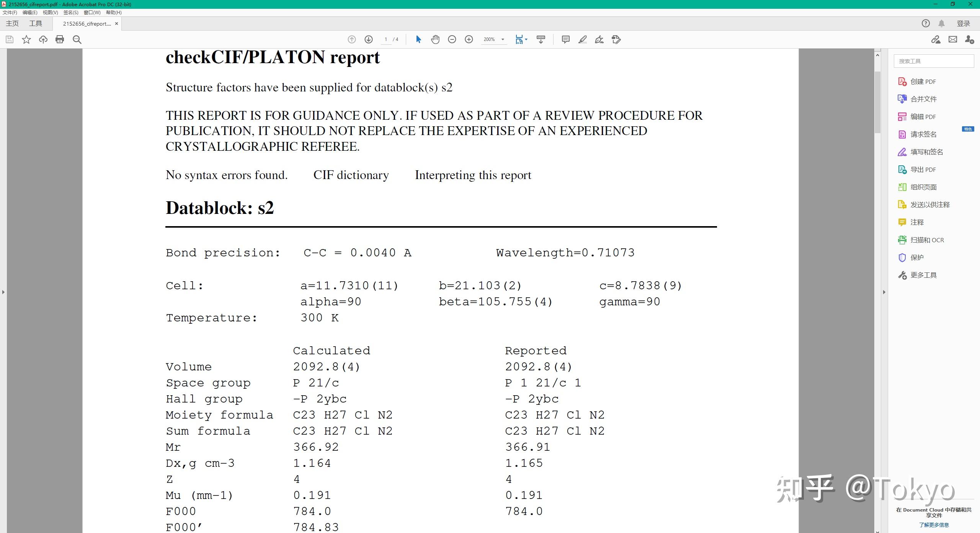Viewport: 980px width, 533px height.
Task: Collapse the right tools pane
Action: [x=884, y=292]
